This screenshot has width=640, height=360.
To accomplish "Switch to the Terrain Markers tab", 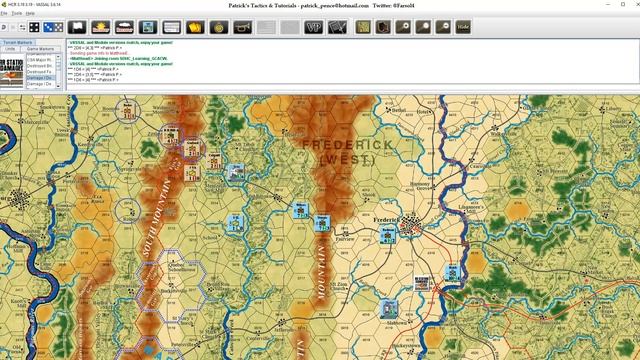I will (x=18, y=42).
